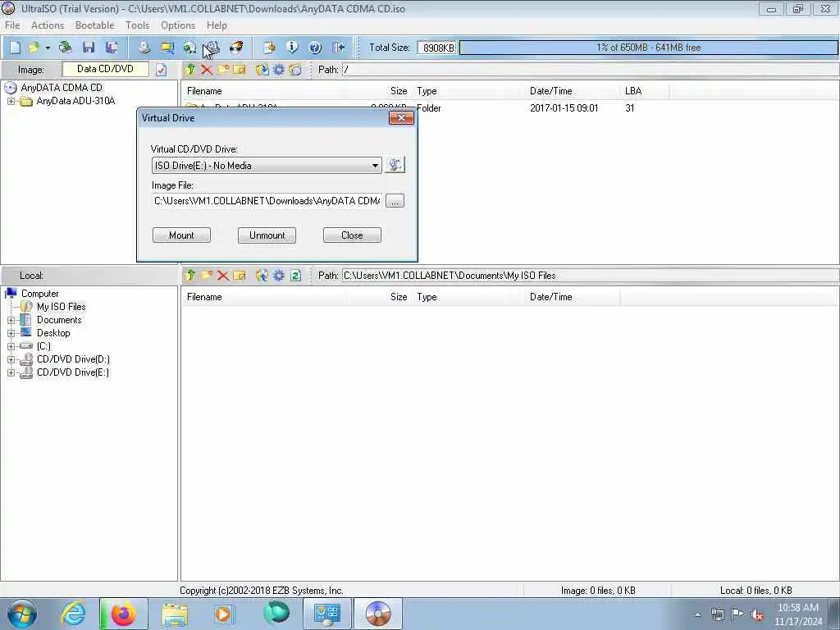Click the Total Size 8908KB field
Screen dimensions: 840x630
pyautogui.click(x=437, y=48)
